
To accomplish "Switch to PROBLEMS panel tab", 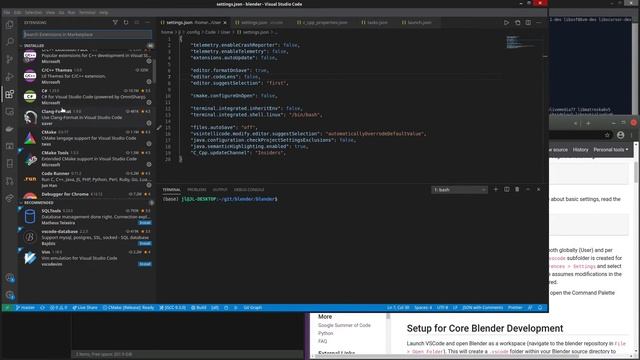I will tap(197, 190).
